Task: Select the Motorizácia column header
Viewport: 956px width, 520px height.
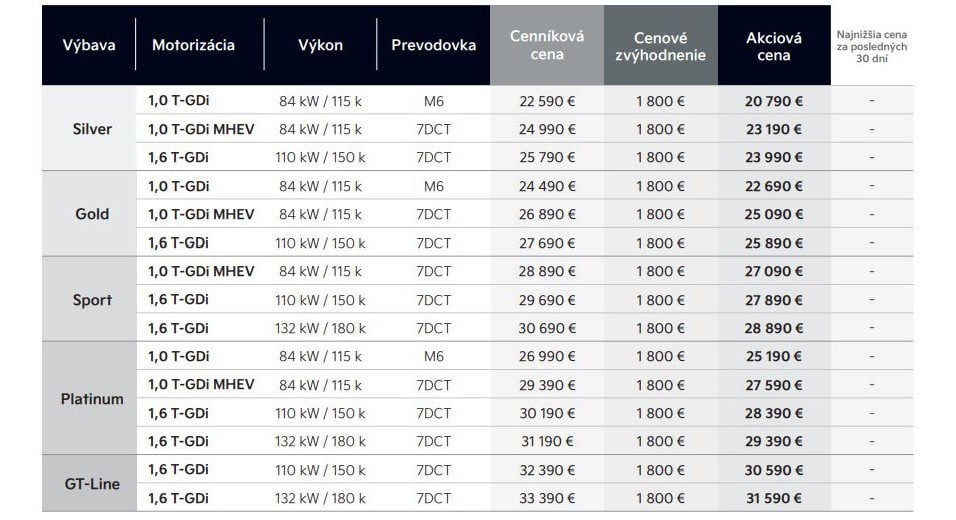Action: [193, 46]
